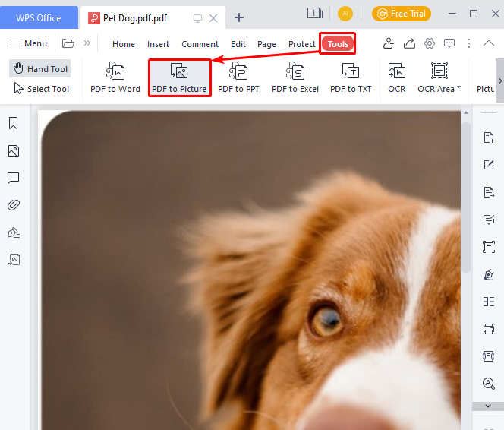Open the PDF to Word converter
This screenshot has width=504, height=430.
115,77
